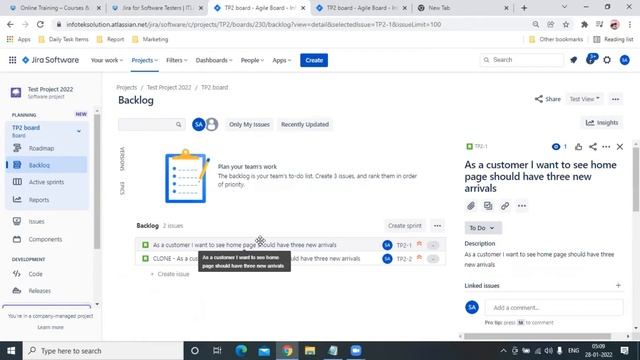Click TP2-1 issue key in backlog
This screenshot has height=360, width=640.
tap(404, 245)
